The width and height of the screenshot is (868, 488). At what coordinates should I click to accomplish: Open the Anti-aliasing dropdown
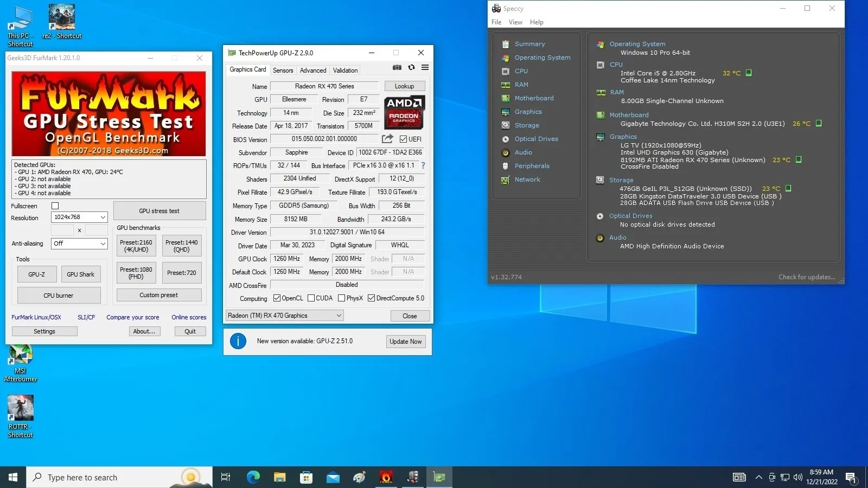click(x=79, y=243)
